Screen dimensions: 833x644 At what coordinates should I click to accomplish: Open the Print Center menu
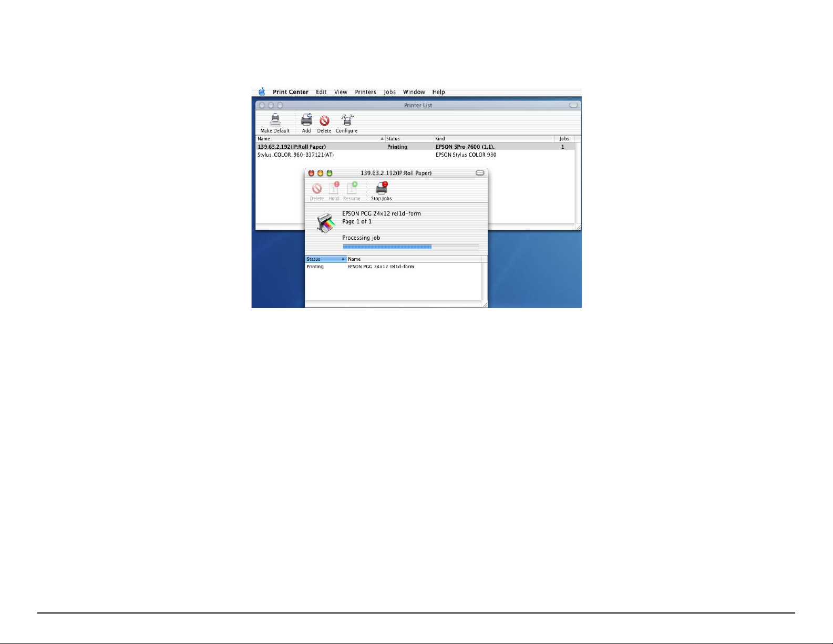pyautogui.click(x=291, y=92)
